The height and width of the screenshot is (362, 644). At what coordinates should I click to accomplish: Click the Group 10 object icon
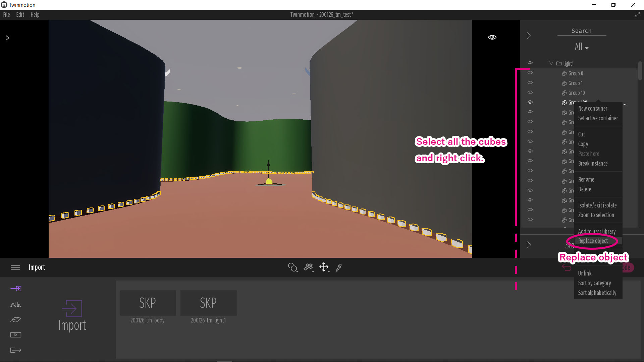click(564, 93)
